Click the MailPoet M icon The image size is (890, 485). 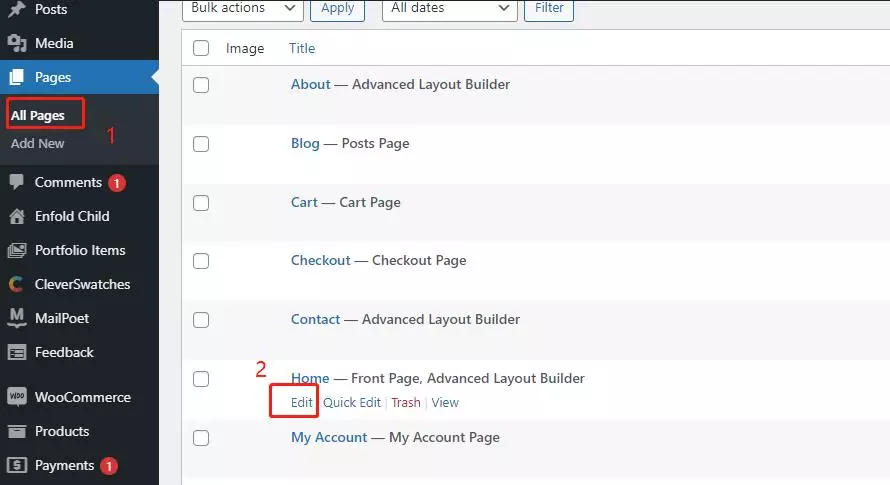point(17,318)
